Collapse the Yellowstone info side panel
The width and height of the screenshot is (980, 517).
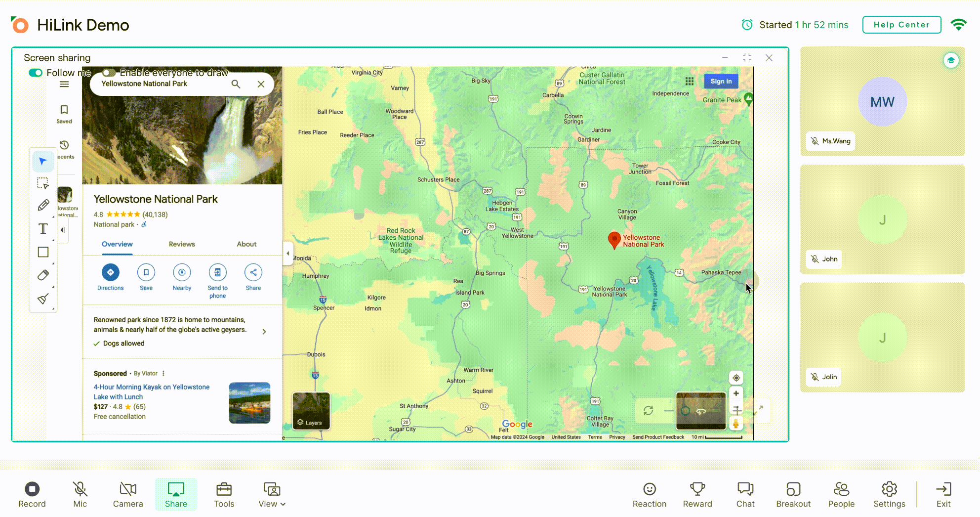click(288, 253)
